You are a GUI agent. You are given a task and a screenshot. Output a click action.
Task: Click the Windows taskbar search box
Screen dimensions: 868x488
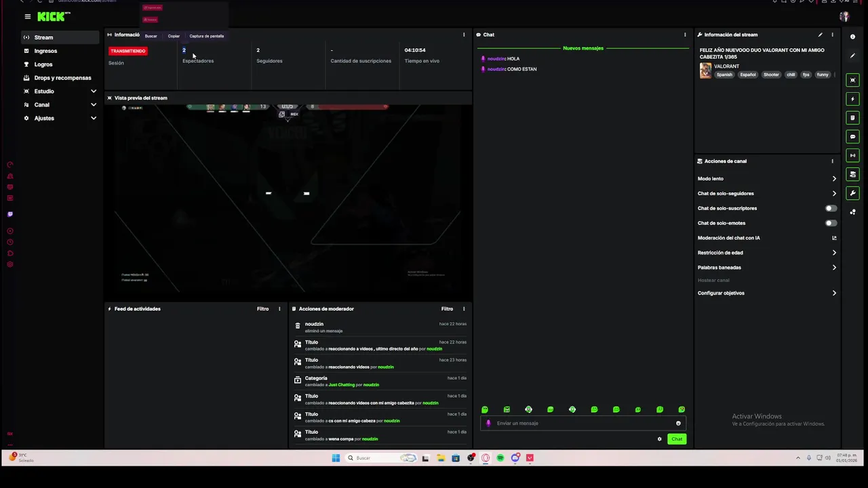[x=380, y=458]
